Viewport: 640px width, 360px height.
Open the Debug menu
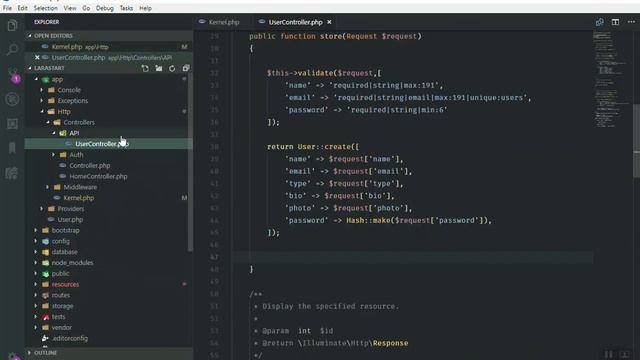point(105,8)
